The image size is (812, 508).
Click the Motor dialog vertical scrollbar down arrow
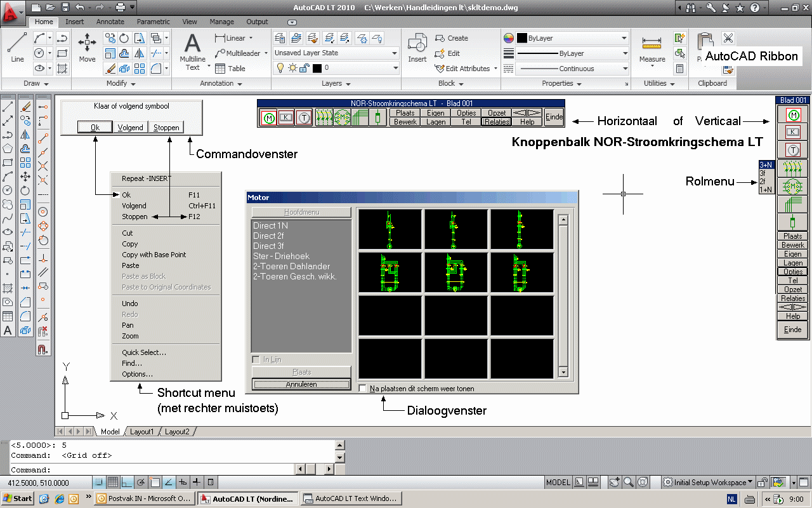(563, 372)
